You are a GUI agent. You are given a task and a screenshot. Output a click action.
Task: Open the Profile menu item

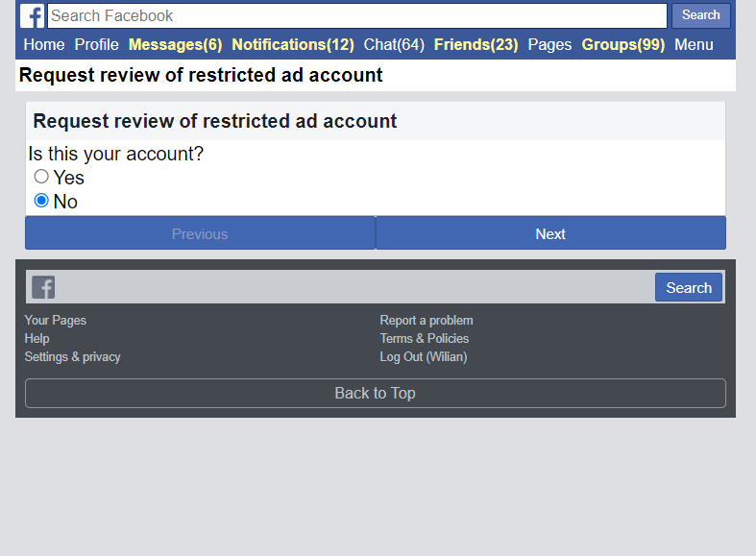pos(97,44)
